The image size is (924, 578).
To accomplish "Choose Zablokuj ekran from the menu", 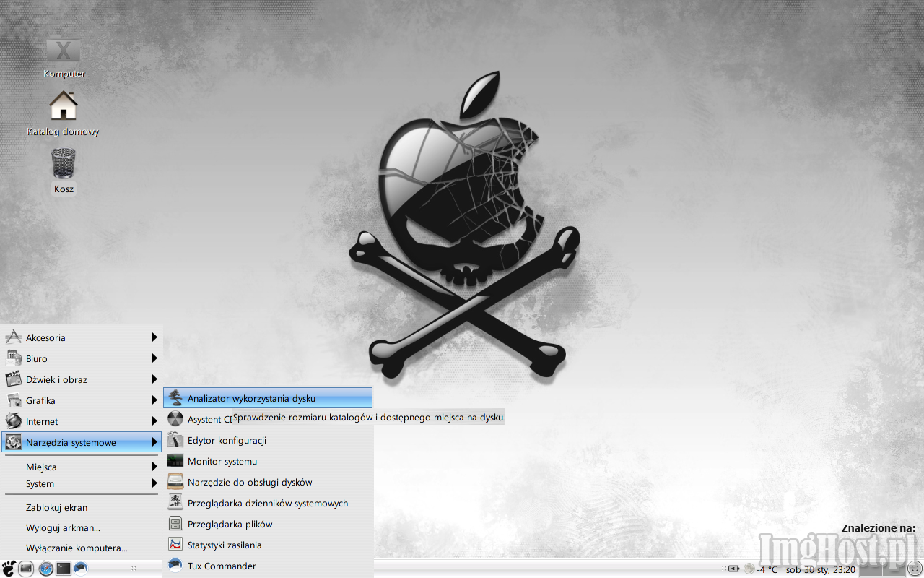I will pos(82,507).
